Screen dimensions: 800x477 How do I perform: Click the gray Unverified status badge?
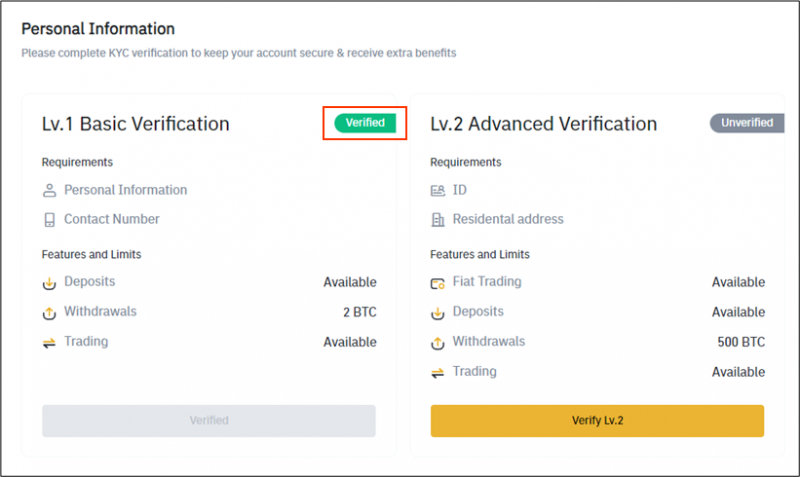[747, 123]
